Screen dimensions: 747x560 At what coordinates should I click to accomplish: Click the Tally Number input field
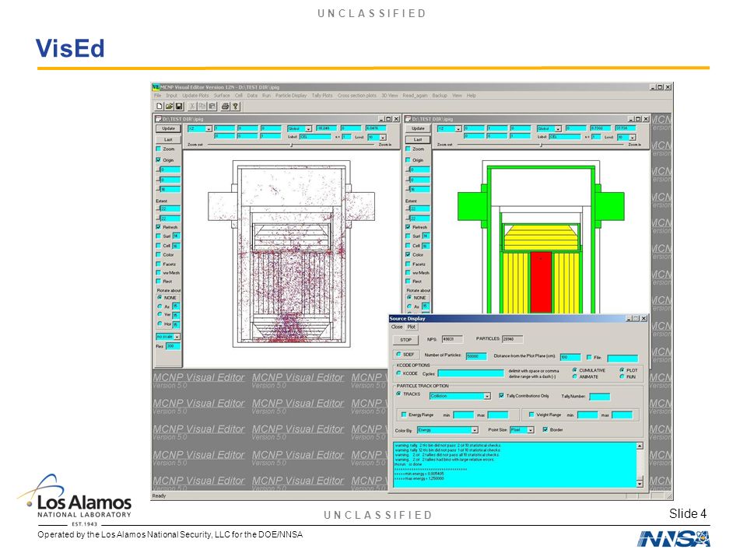tap(599, 396)
